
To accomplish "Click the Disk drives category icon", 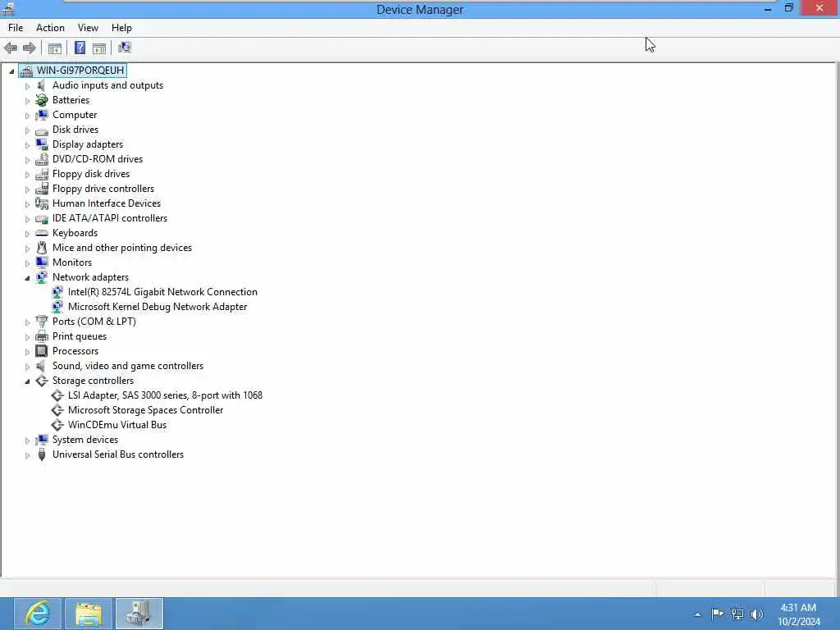I will tap(42, 130).
